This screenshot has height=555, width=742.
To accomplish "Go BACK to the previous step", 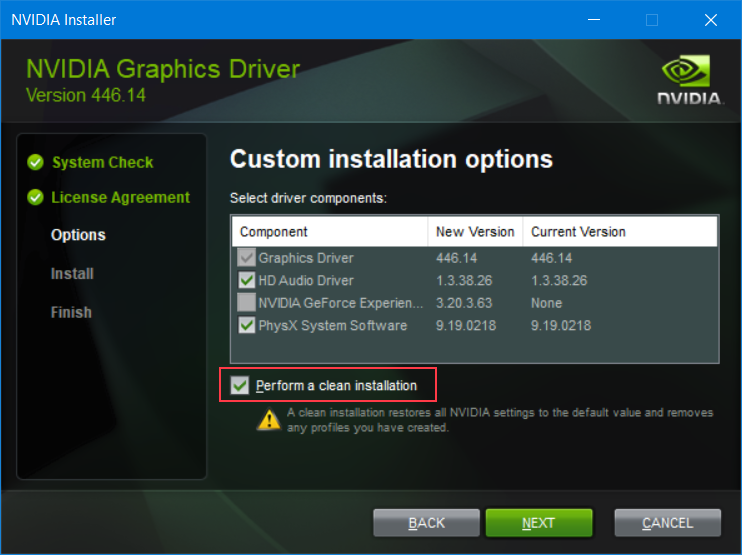I will pyautogui.click(x=426, y=523).
